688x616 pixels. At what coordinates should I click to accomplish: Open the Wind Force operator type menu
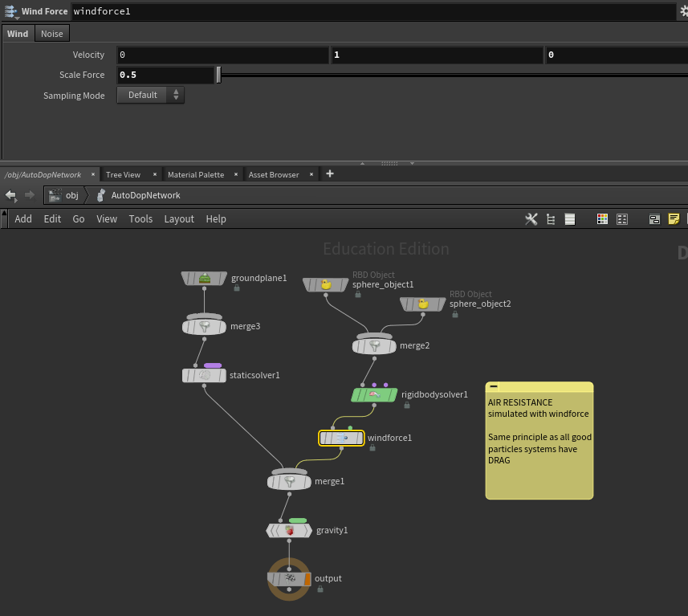[x=11, y=12]
